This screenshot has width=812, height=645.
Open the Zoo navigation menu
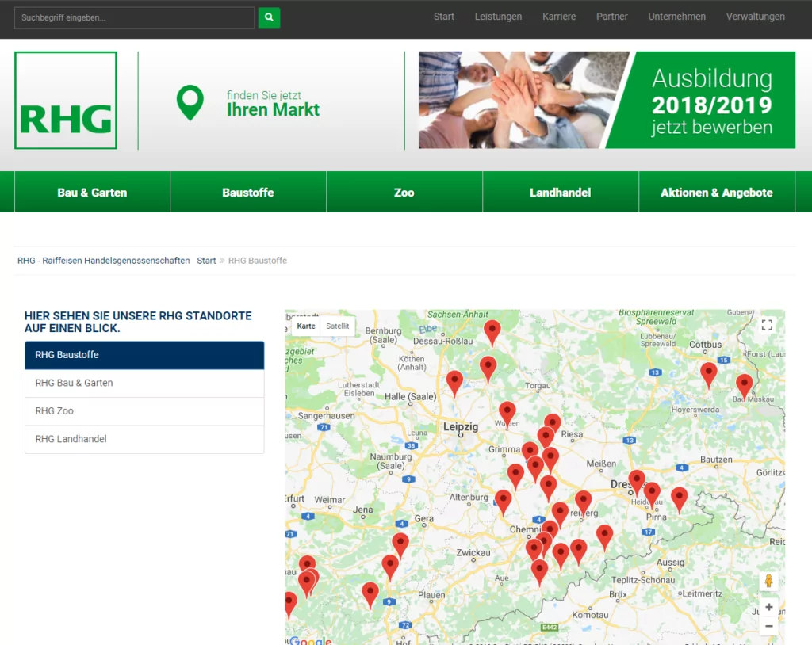click(x=404, y=192)
